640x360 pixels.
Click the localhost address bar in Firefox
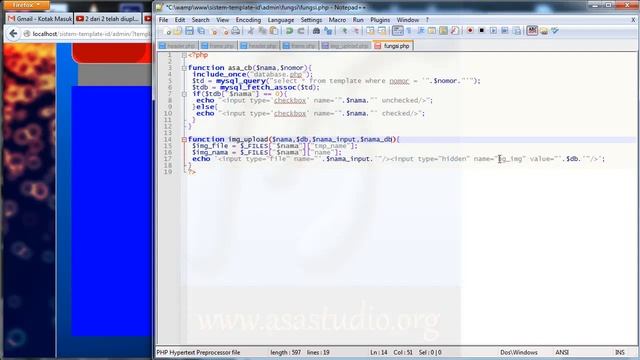point(87,34)
